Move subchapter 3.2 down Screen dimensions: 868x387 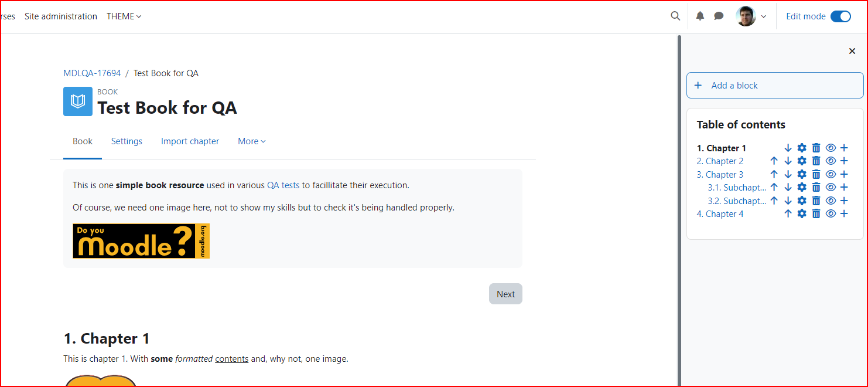pos(788,201)
